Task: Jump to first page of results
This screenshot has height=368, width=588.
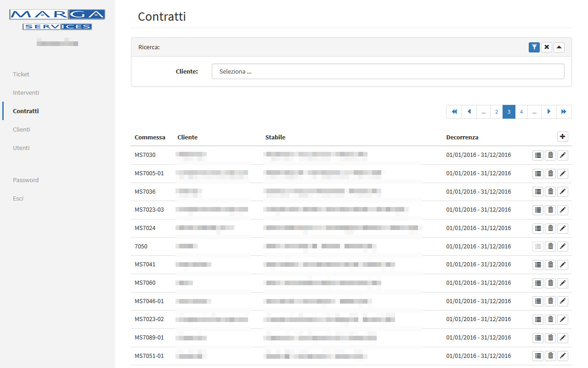Action: 454,112
